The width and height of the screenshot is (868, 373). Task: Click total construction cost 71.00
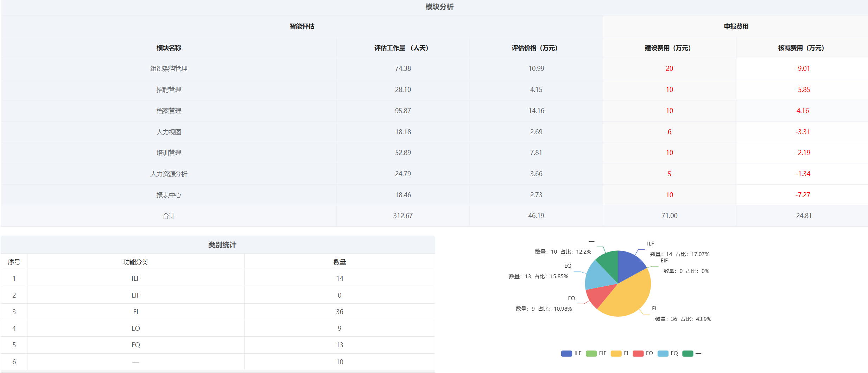click(x=670, y=216)
